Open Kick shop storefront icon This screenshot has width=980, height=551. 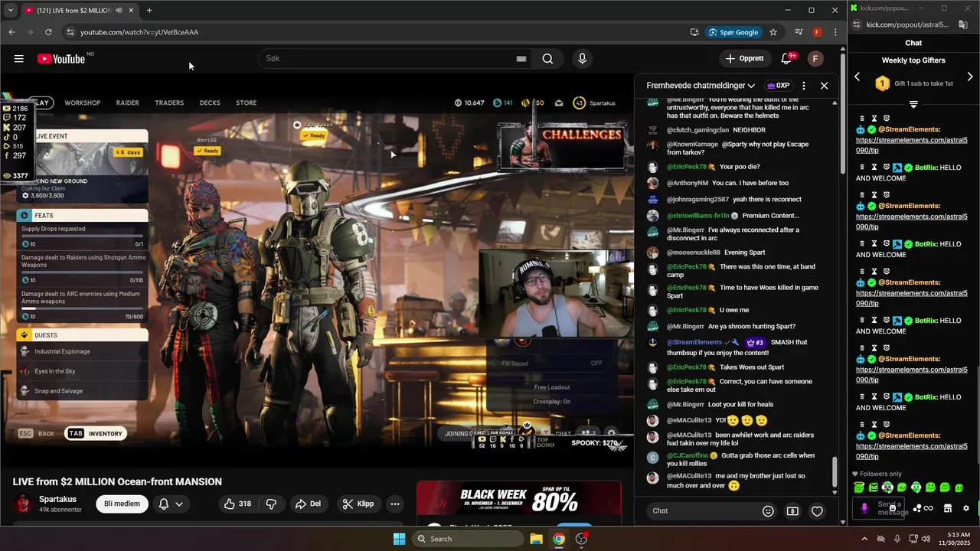click(x=948, y=508)
